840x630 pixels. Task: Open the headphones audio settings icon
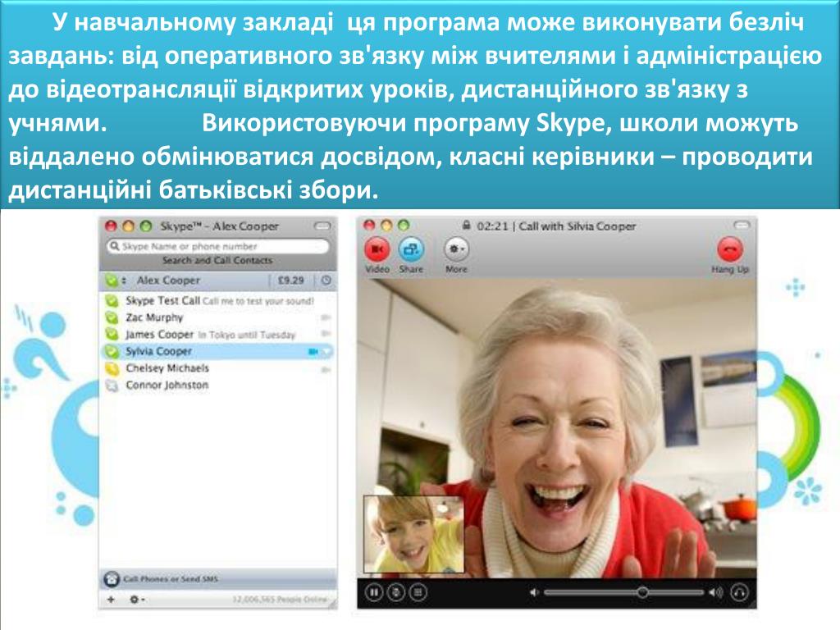pyautogui.click(x=739, y=592)
